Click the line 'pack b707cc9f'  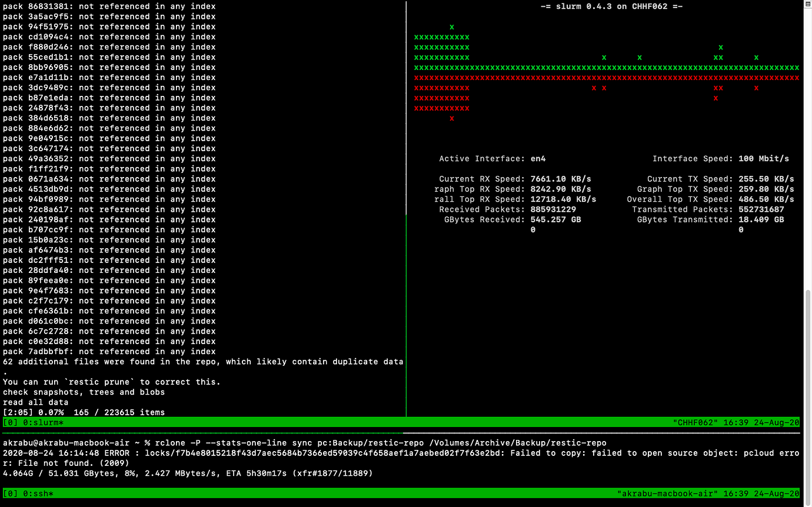109,230
